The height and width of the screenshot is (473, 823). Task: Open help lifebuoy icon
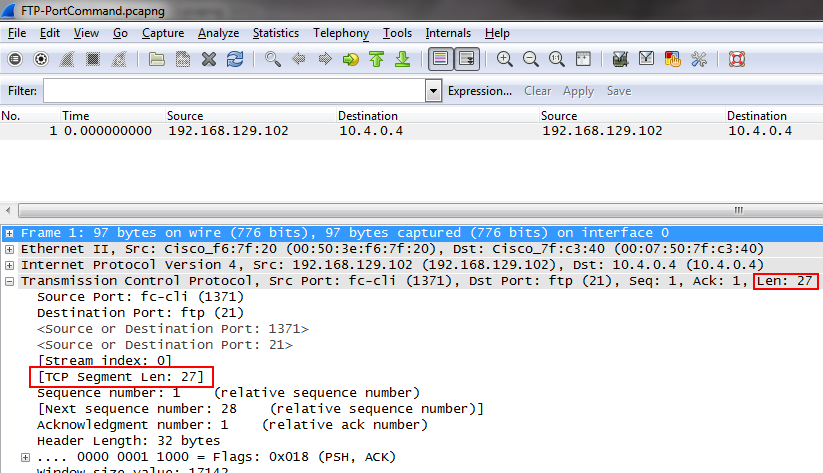(737, 59)
